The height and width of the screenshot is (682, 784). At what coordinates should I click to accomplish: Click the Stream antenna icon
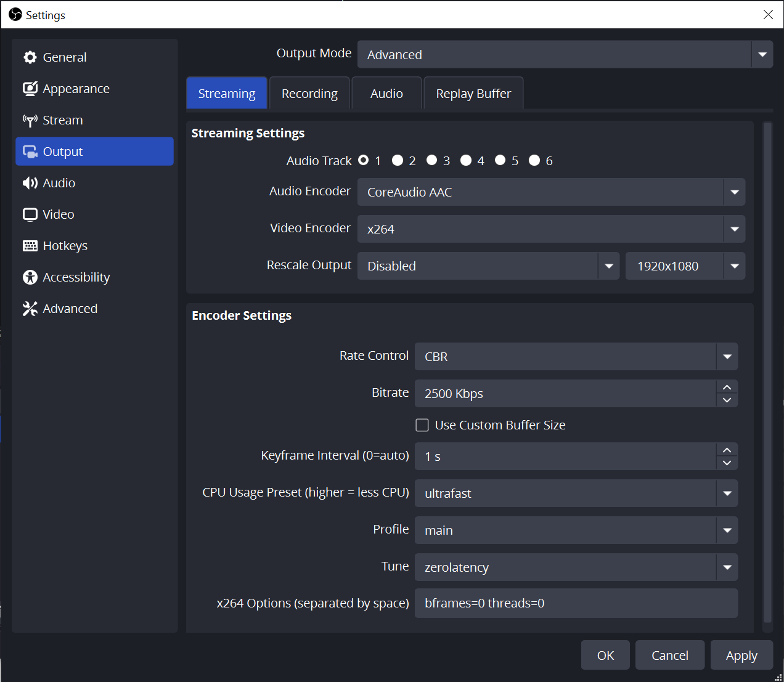(x=30, y=120)
